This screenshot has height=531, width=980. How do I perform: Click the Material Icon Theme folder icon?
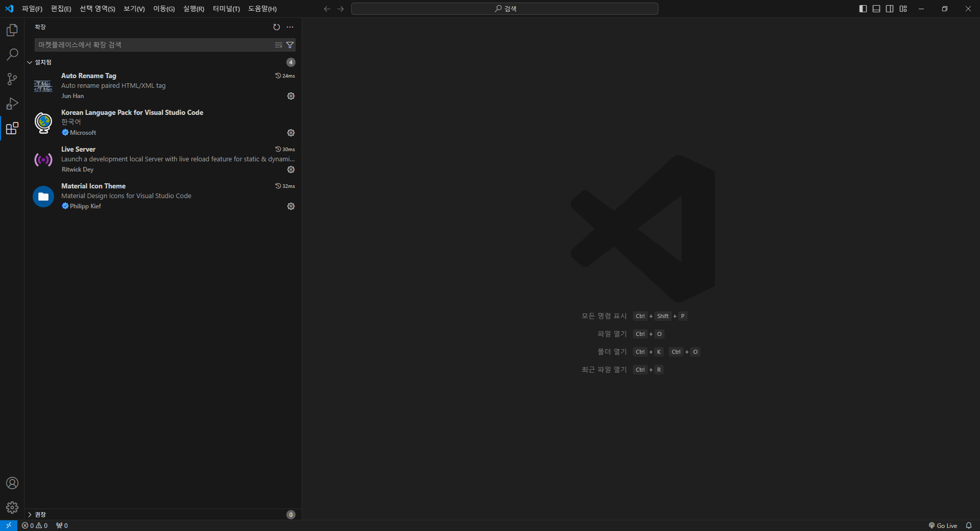[x=43, y=197]
